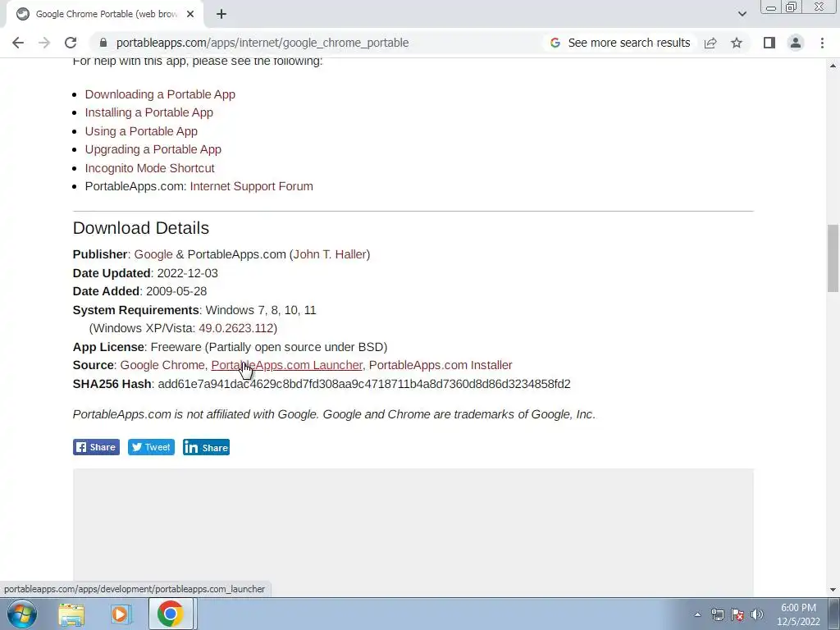Viewport: 840px width, 630px height.
Task: Open the Chrome side panel
Action: tap(769, 43)
